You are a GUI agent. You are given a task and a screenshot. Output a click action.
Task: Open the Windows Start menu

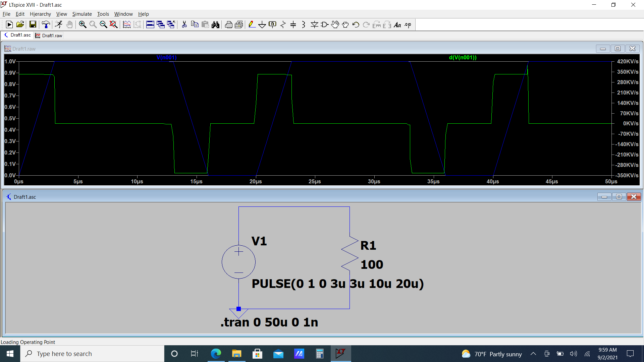coord(10,354)
